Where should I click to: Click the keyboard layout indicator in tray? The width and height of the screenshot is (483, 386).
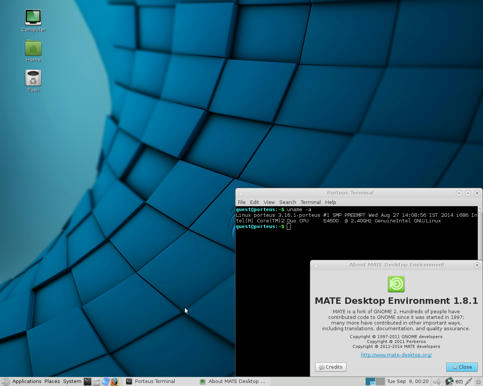459,381
